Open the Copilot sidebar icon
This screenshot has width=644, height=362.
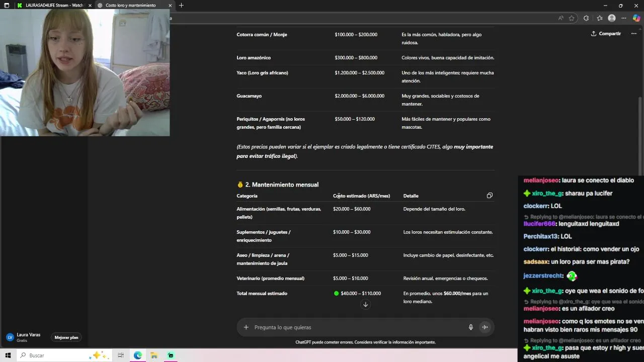coord(636,18)
